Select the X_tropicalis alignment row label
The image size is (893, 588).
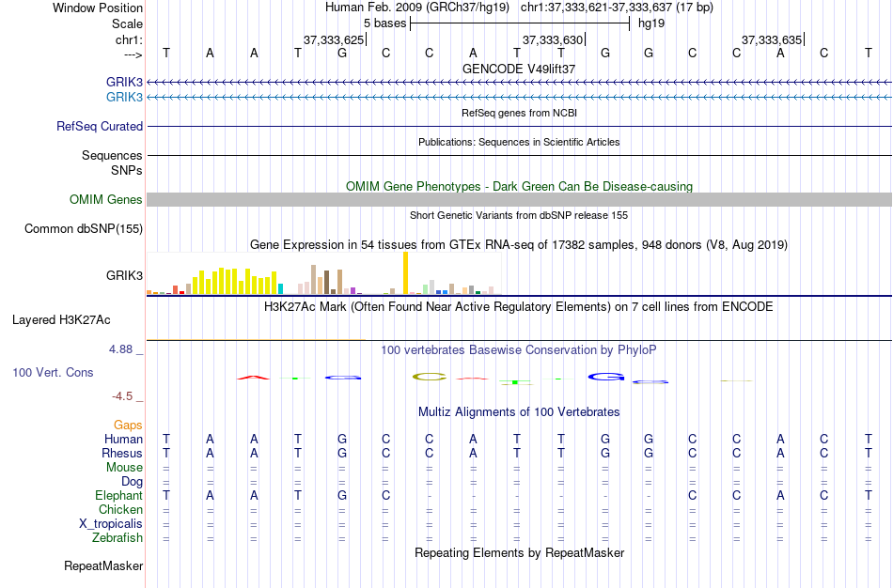click(x=111, y=524)
